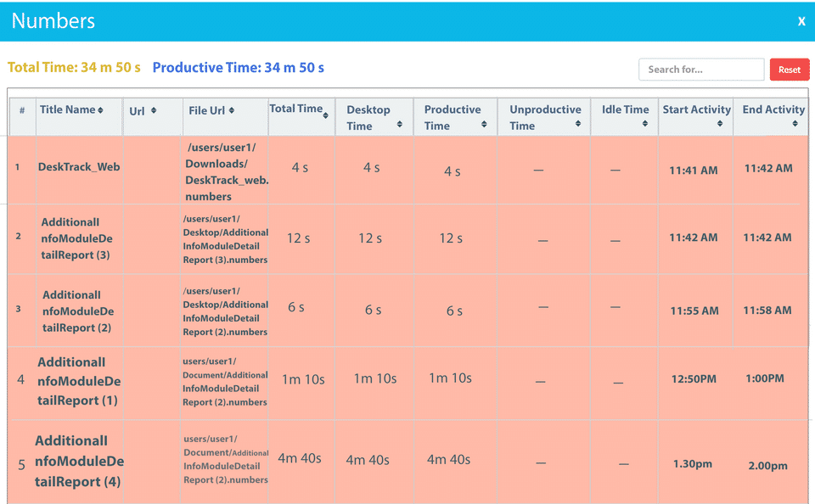Sort by Idle Time column arrows
Viewport: 815px width, 504px height.
point(644,124)
